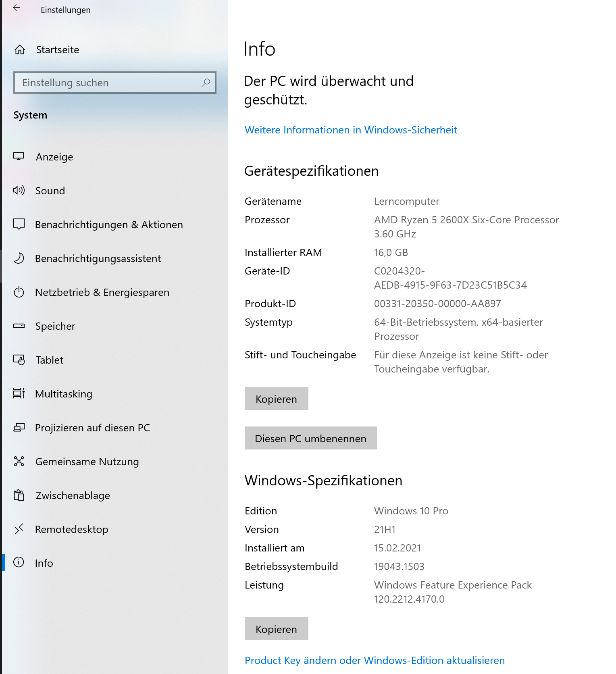Copy device specs with Kopieren under Gerätespezifikationen
Viewport: 616px width, 674px height.
276,399
